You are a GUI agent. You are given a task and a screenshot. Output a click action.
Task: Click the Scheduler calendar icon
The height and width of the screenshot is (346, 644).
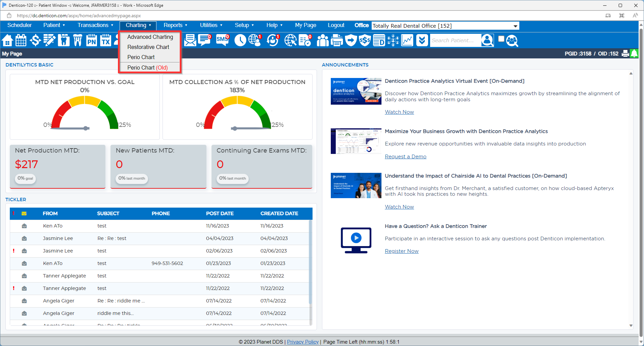[x=21, y=40]
